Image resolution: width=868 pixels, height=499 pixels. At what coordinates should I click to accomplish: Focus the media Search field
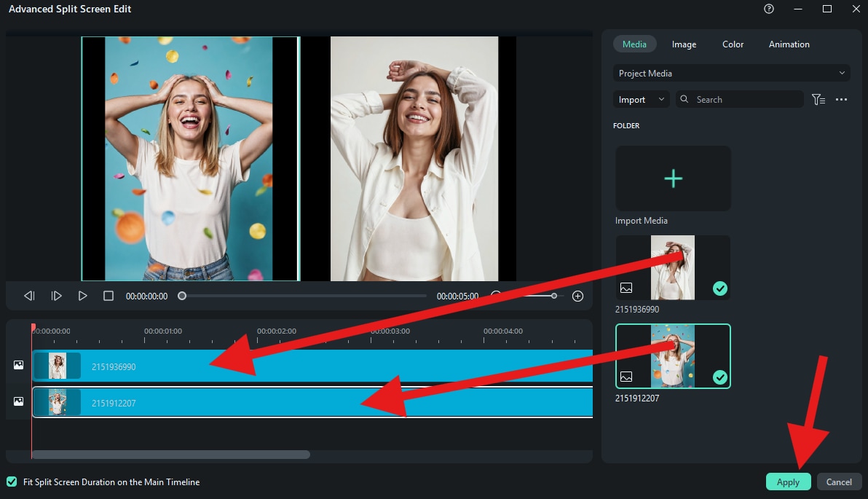coord(740,99)
